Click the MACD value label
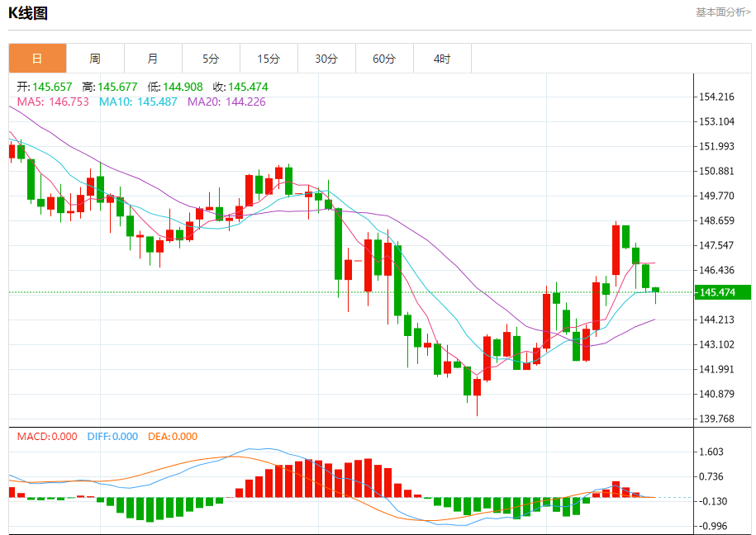This screenshot has height=535, width=756. pos(47,437)
